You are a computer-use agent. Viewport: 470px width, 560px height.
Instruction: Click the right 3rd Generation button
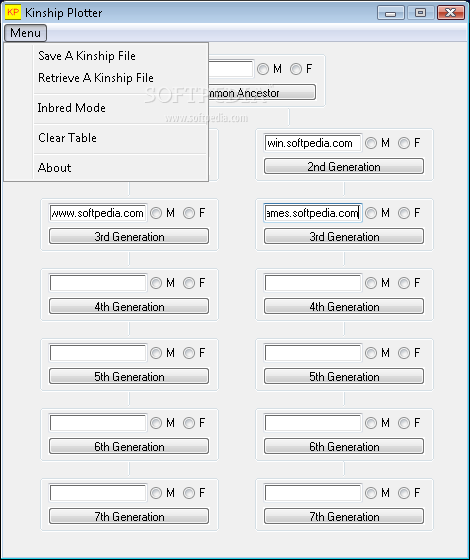344,236
